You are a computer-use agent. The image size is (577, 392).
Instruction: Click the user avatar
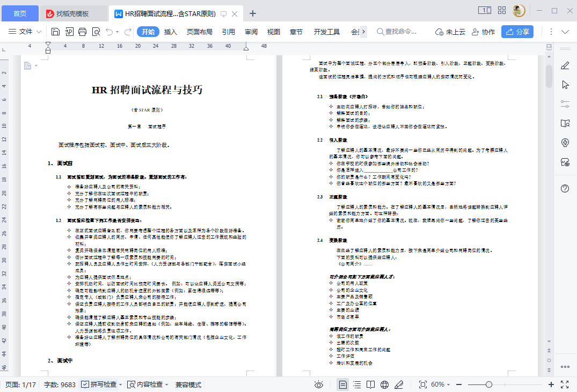[x=519, y=10]
